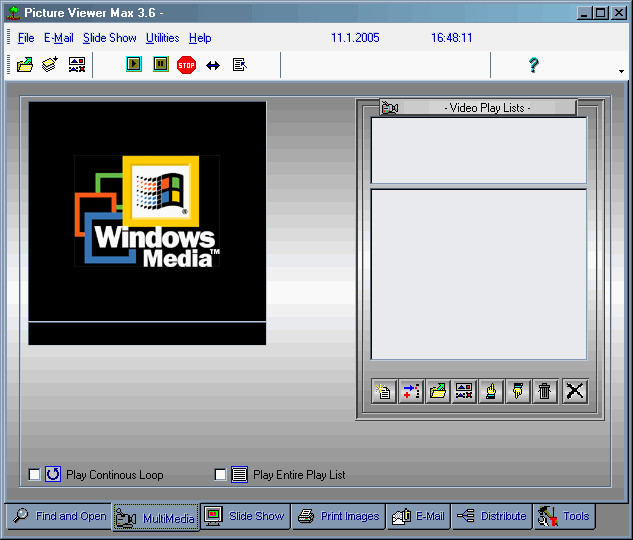Viewport: 633px width, 540px height.
Task: Open the Utilities menu
Action: tap(162, 38)
